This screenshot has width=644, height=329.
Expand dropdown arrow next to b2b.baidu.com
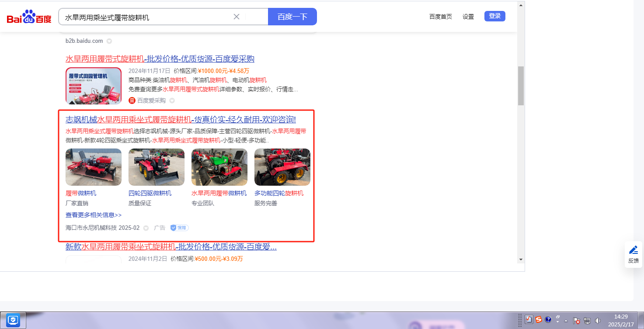point(109,41)
